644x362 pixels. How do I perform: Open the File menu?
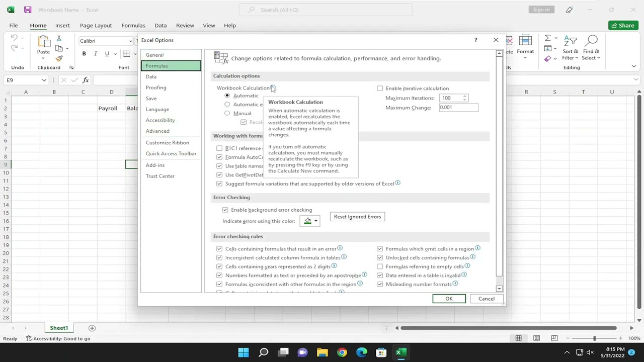point(14,25)
